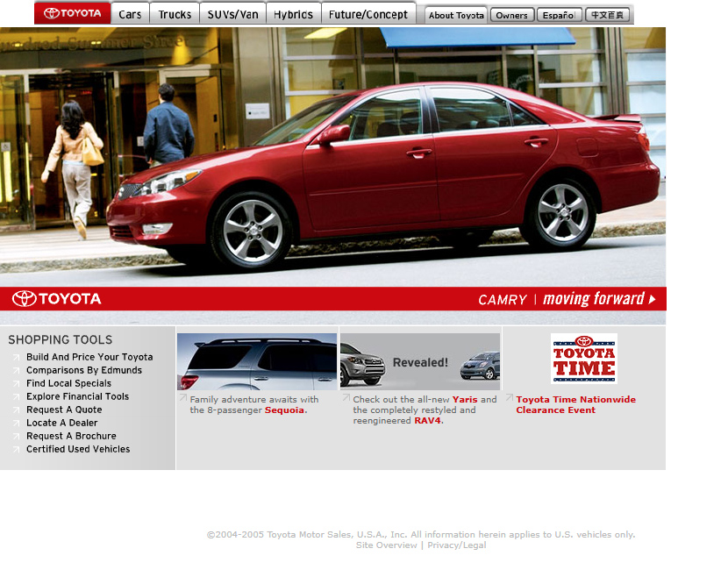Click the red RAV4 link
Image resolution: width=728 pixels, height=570 pixels.
coord(427,421)
